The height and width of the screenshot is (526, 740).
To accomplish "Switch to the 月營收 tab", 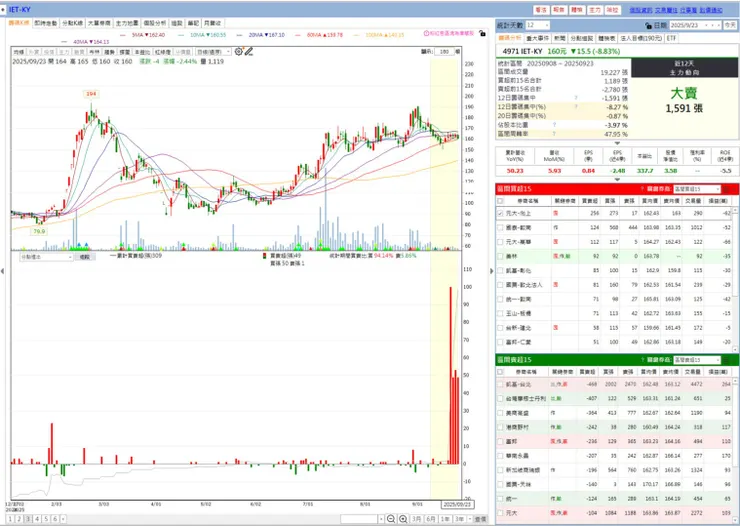I will (212, 23).
